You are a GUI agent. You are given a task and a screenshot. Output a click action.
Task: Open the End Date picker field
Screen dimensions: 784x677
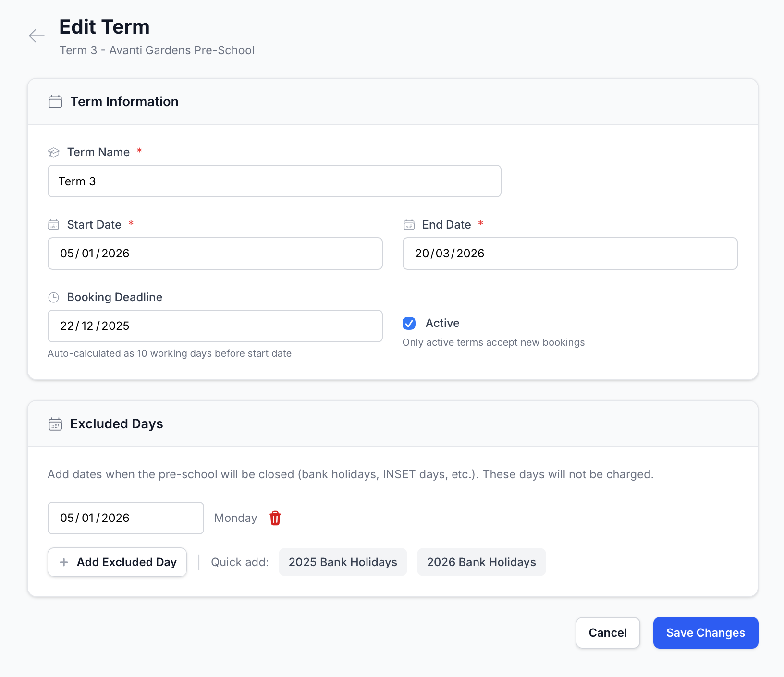pyautogui.click(x=570, y=254)
